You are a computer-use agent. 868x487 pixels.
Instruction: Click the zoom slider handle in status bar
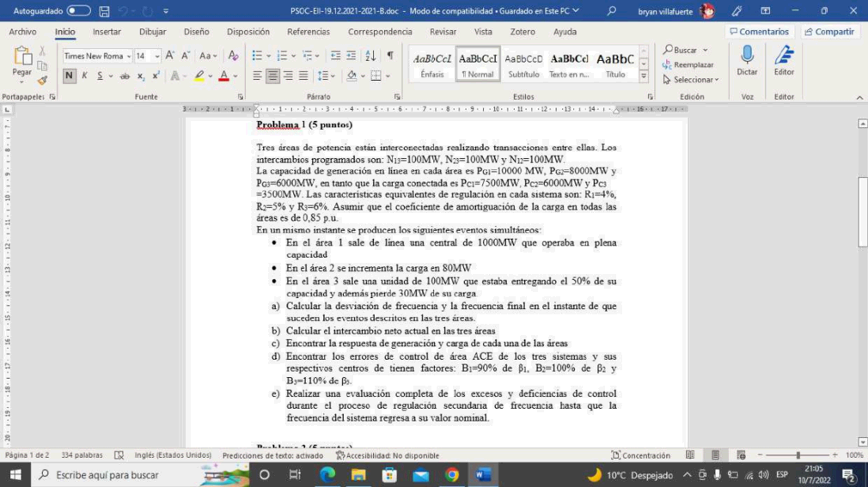tap(798, 455)
